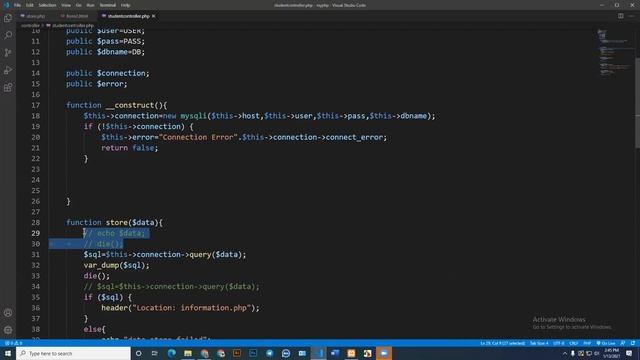Open Task View from the taskbar
The height and width of the screenshot is (360, 640).
(155, 353)
